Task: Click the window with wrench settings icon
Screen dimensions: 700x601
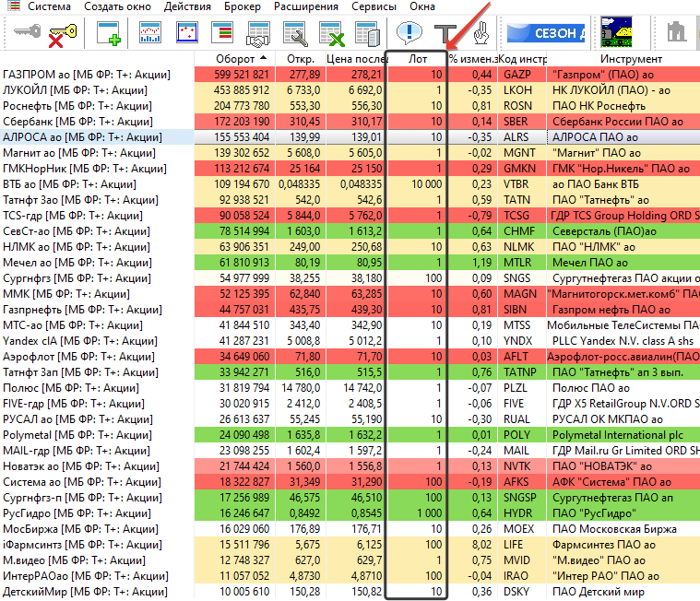Action: pyautogui.click(x=293, y=34)
